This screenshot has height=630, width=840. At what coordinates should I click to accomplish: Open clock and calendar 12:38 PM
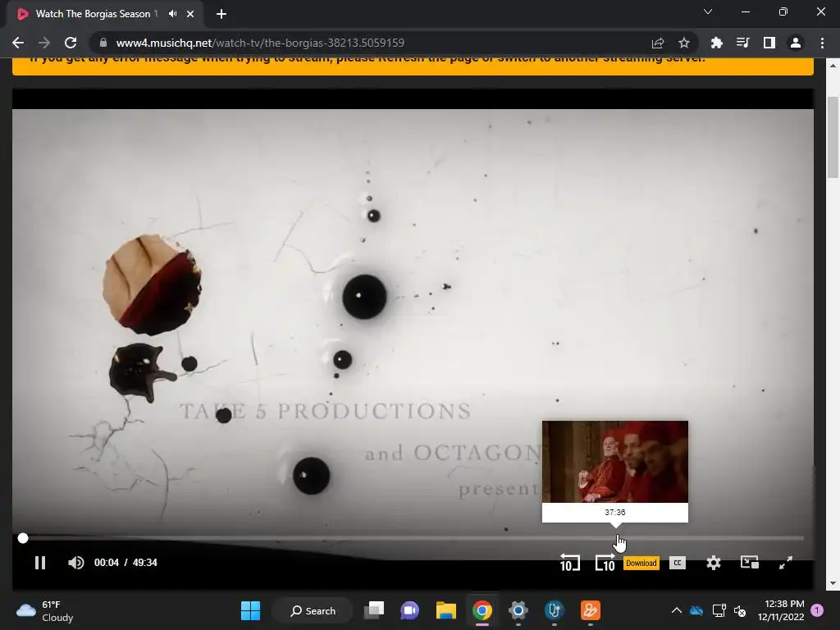(781, 610)
